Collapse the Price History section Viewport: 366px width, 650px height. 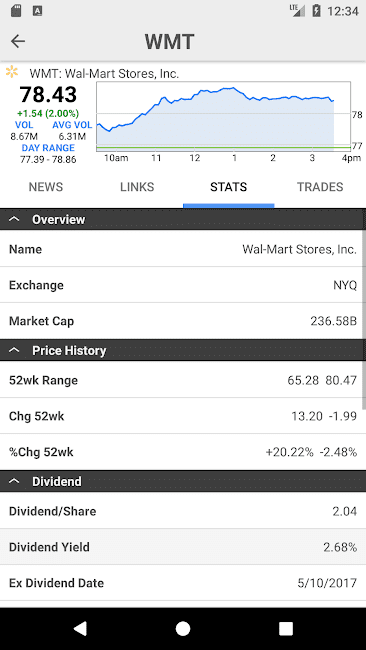[x=14, y=350]
